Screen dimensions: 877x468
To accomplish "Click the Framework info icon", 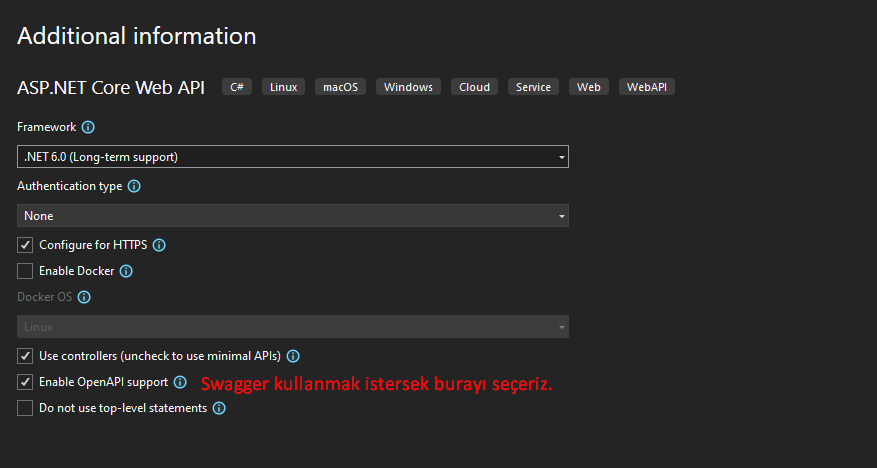I will (88, 127).
